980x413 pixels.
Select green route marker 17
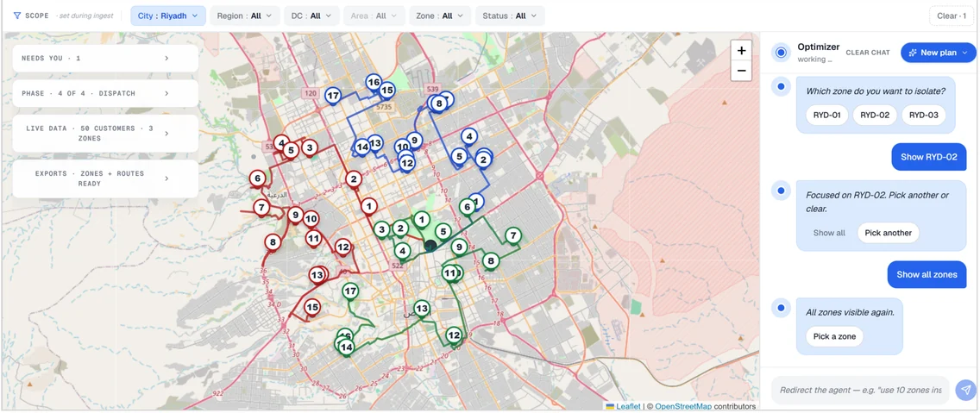(350, 291)
